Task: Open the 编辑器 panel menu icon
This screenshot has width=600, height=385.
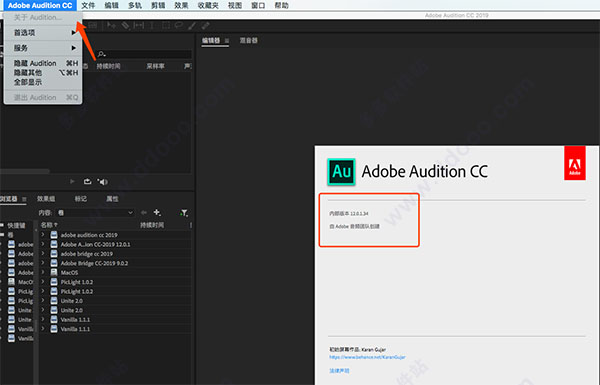Action: point(227,41)
